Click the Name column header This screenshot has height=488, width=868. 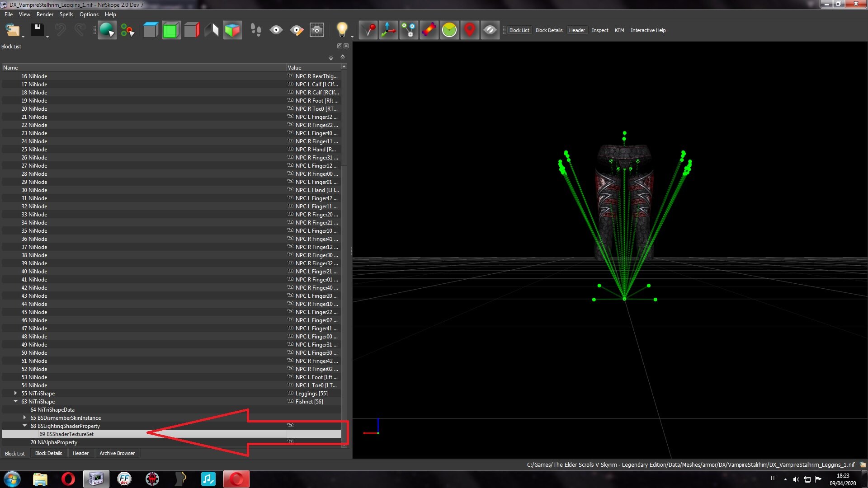pos(143,68)
